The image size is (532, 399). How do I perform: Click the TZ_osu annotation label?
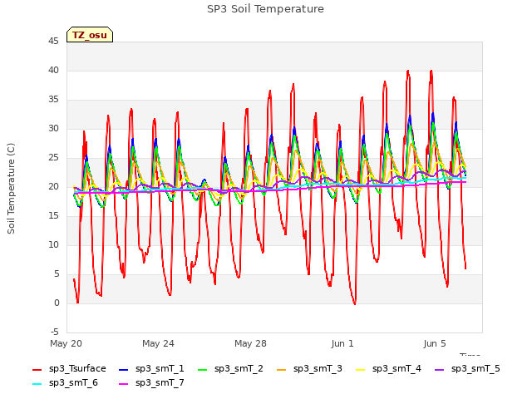coord(90,35)
